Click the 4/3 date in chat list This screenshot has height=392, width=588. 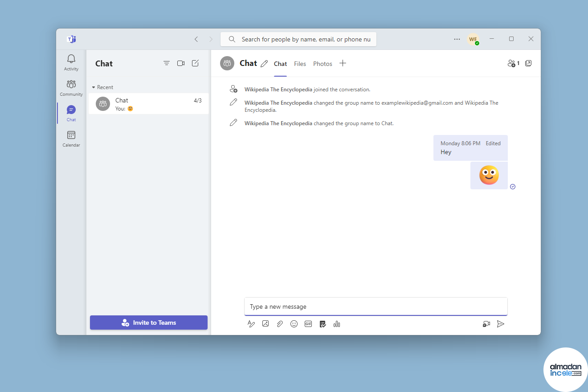point(198,101)
